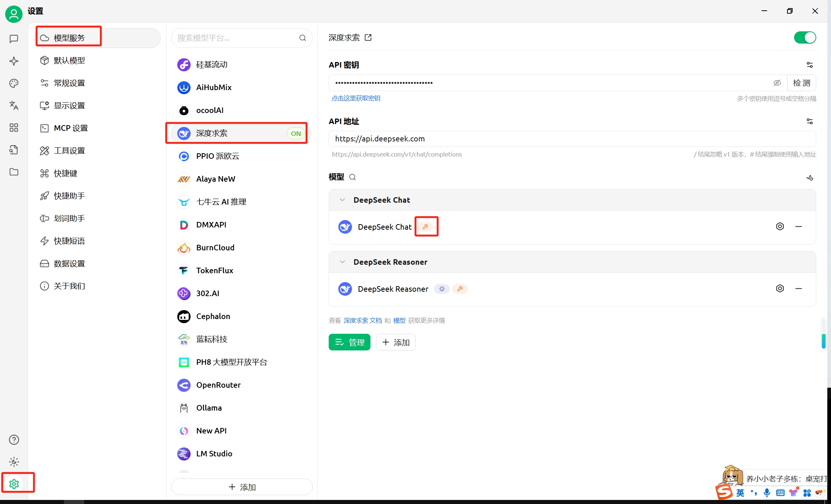Open API address settings sliders icon
Image resolution: width=831 pixels, height=504 pixels.
coord(810,121)
